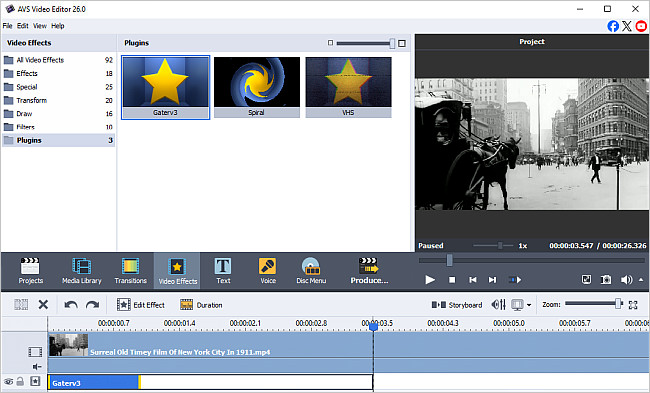Open the YouTube link
650x393 pixels.
pyautogui.click(x=641, y=26)
